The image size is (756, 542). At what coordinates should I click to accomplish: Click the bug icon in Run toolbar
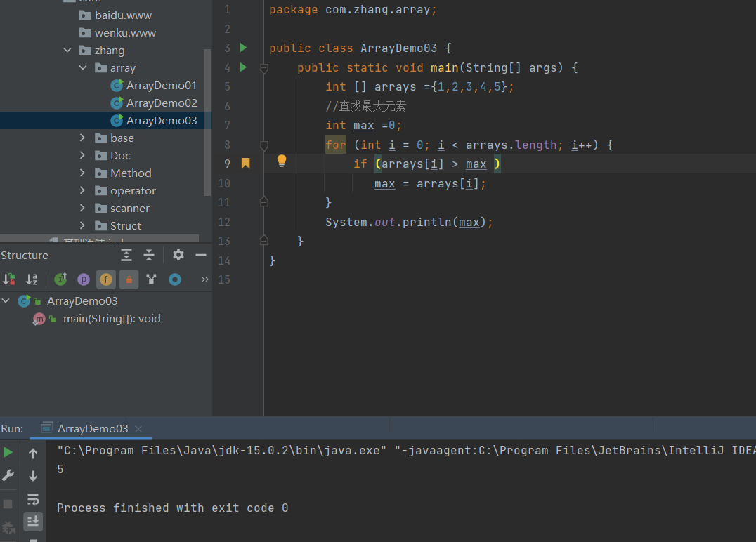(x=8, y=527)
